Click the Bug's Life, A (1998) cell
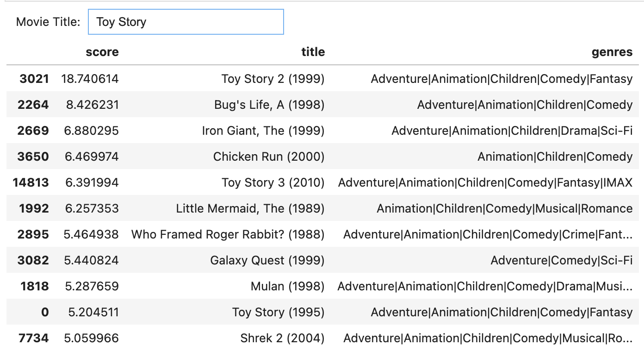This screenshot has height=364, width=644. point(269,105)
